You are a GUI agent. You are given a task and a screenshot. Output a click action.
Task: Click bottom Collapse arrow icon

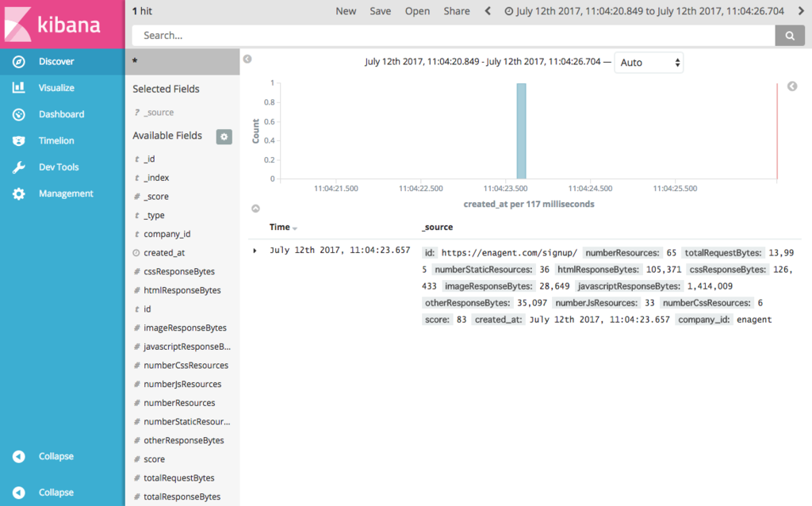click(x=19, y=493)
